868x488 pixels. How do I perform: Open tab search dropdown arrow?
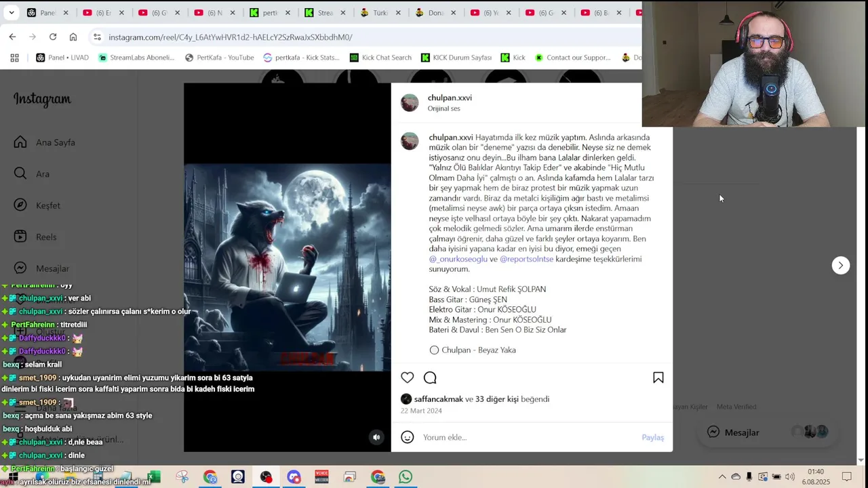(11, 12)
